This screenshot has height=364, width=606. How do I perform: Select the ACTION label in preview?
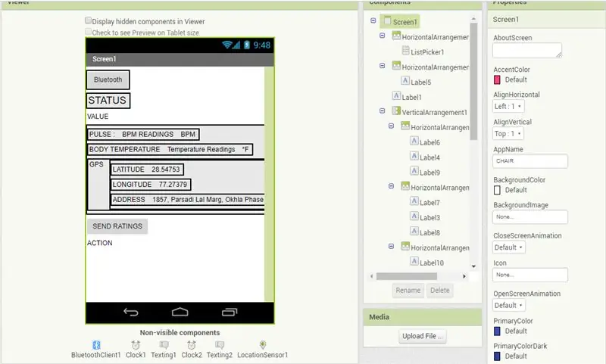tap(100, 243)
